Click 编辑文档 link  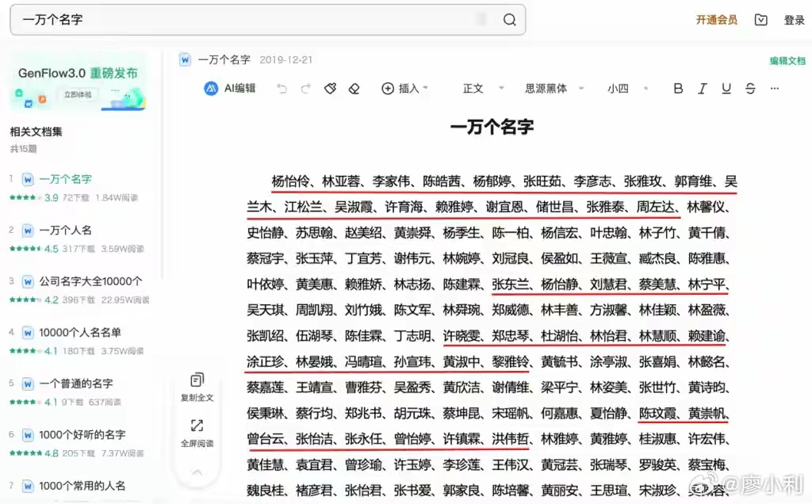[787, 60]
